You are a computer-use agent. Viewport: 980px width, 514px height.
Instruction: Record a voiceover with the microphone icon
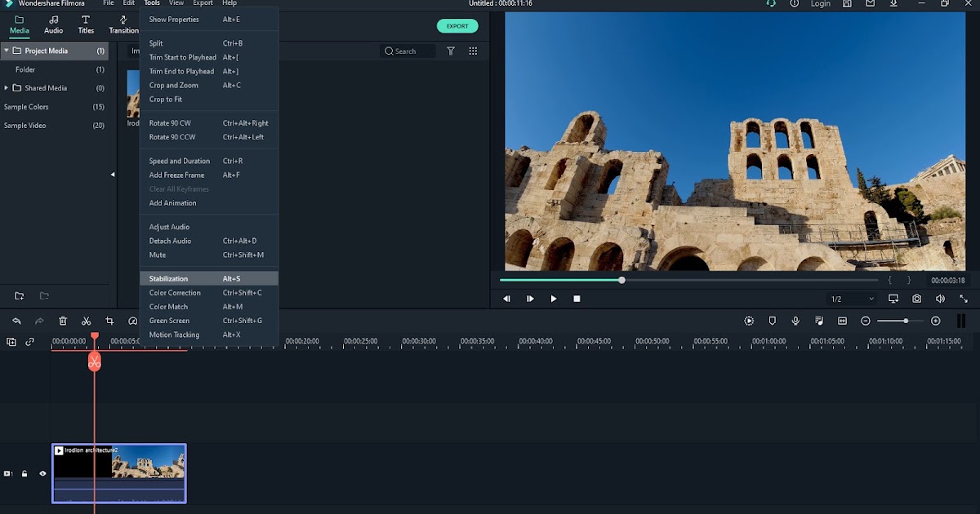coord(795,321)
